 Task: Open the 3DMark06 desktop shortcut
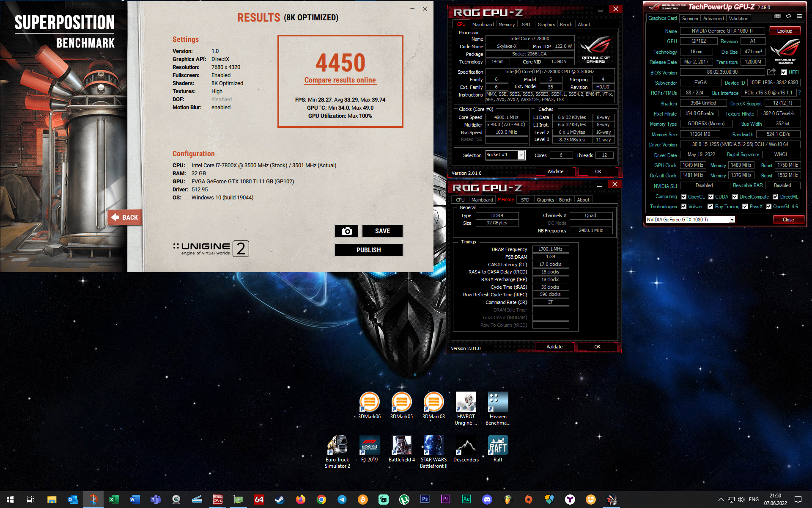(369, 406)
